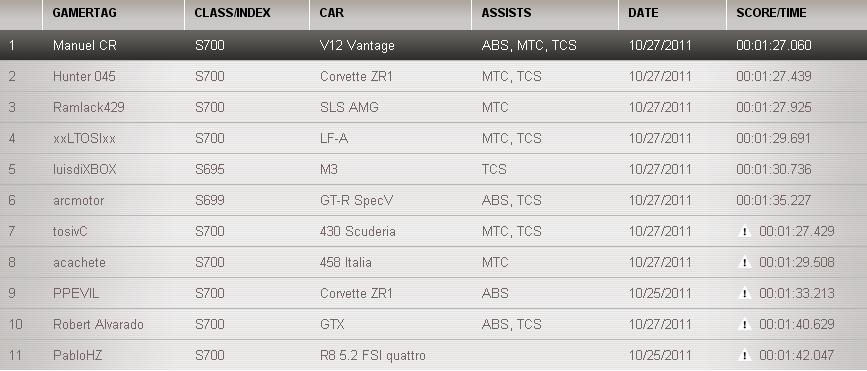Screen dimensions: 867x371
Task: Sort by the CAR column header
Action: pos(332,13)
